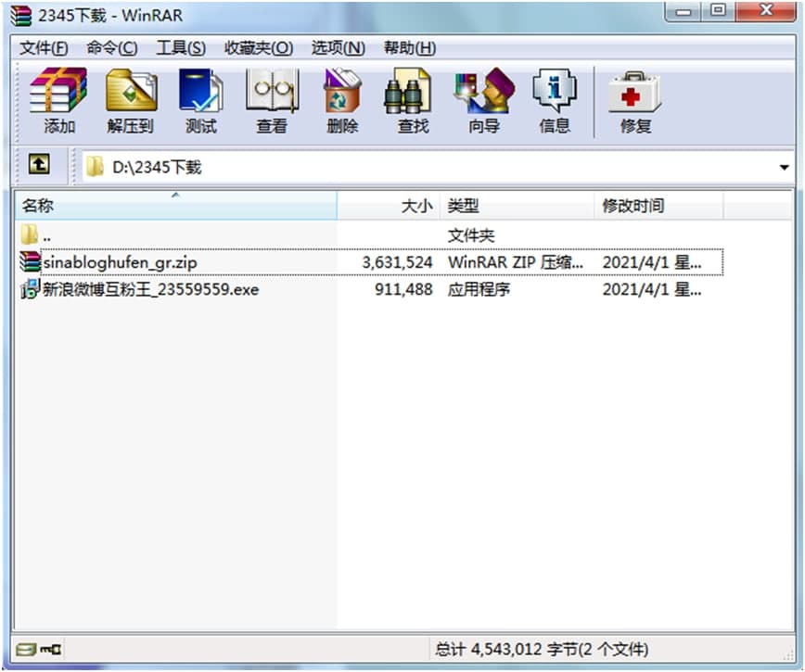Screen dimensions: 805x672
Task: Sort by 修改时间 column header
Action: point(658,206)
